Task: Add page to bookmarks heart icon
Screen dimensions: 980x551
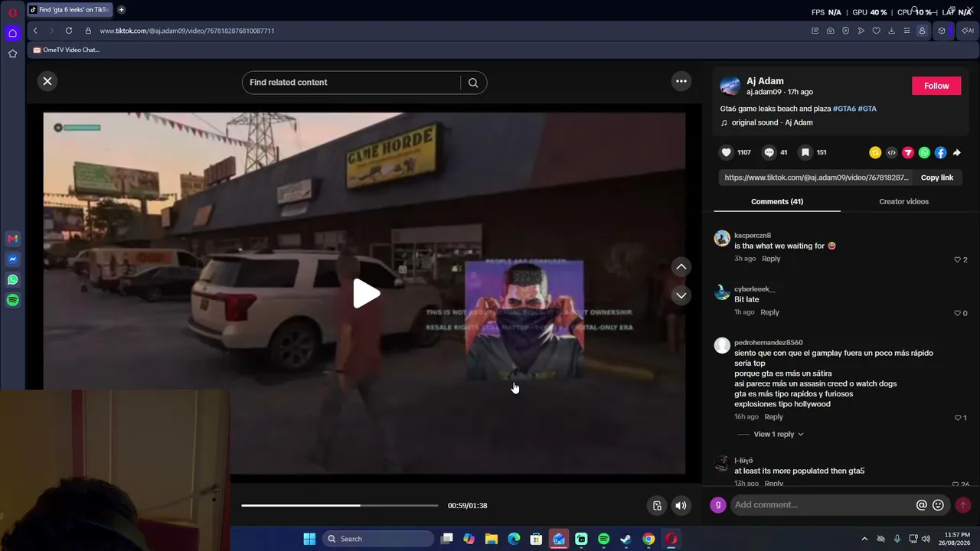Action: (876, 31)
